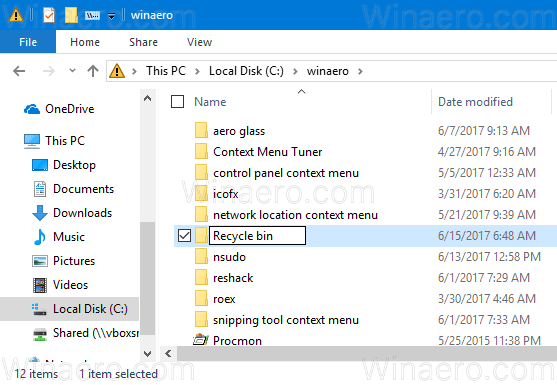Select Local Disk (C:) in the navigation pane

click(70, 309)
